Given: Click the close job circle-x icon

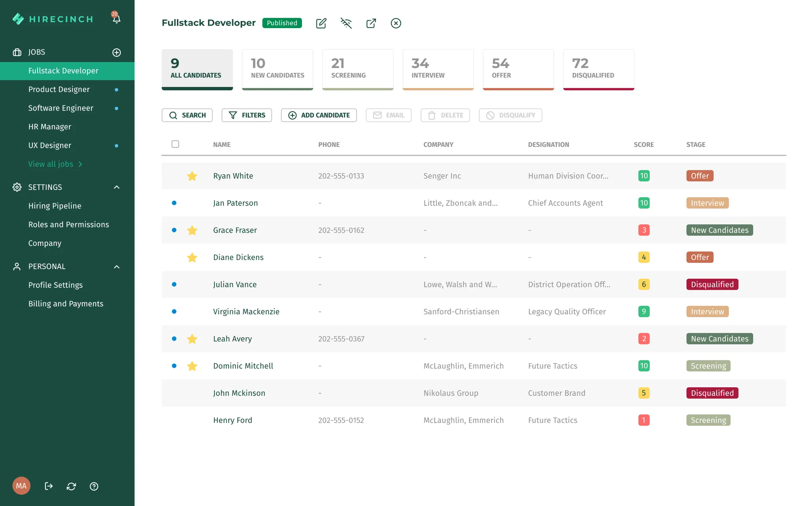Looking at the screenshot, I should [x=396, y=23].
